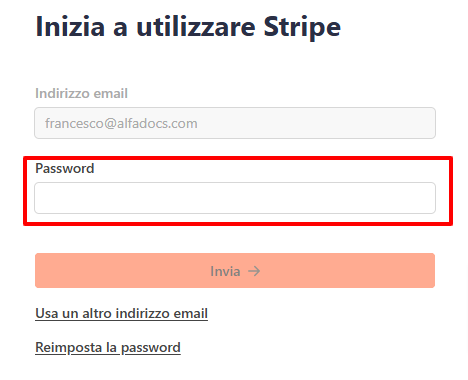Focus the empty Password input field
The width and height of the screenshot is (468, 380).
pyautogui.click(x=235, y=198)
